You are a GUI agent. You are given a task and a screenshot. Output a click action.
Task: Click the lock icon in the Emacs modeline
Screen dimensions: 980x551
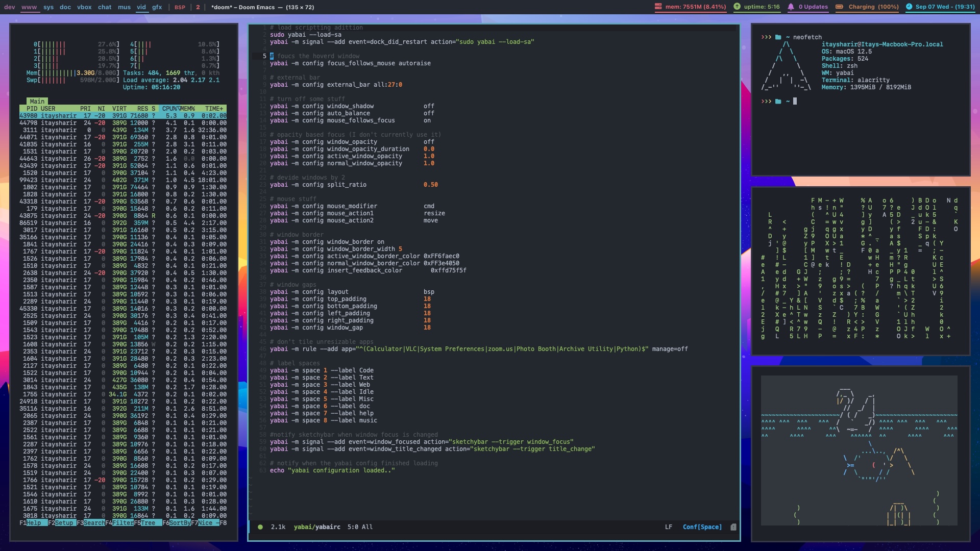click(x=732, y=527)
